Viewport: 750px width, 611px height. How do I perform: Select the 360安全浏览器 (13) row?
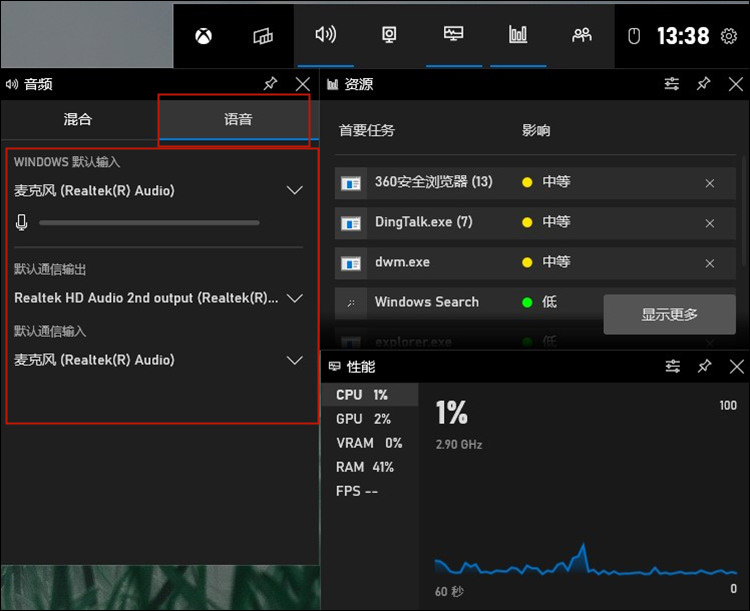tap(535, 183)
